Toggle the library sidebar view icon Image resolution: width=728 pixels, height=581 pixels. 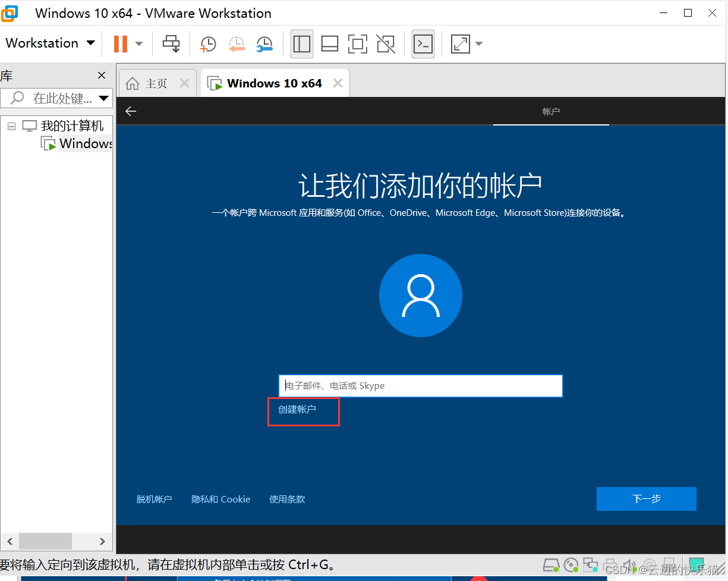point(302,44)
